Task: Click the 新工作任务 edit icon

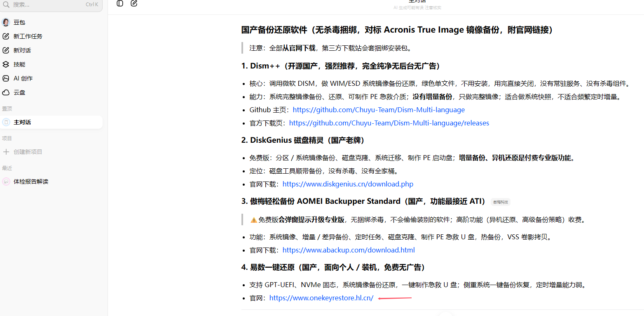Action: point(6,36)
